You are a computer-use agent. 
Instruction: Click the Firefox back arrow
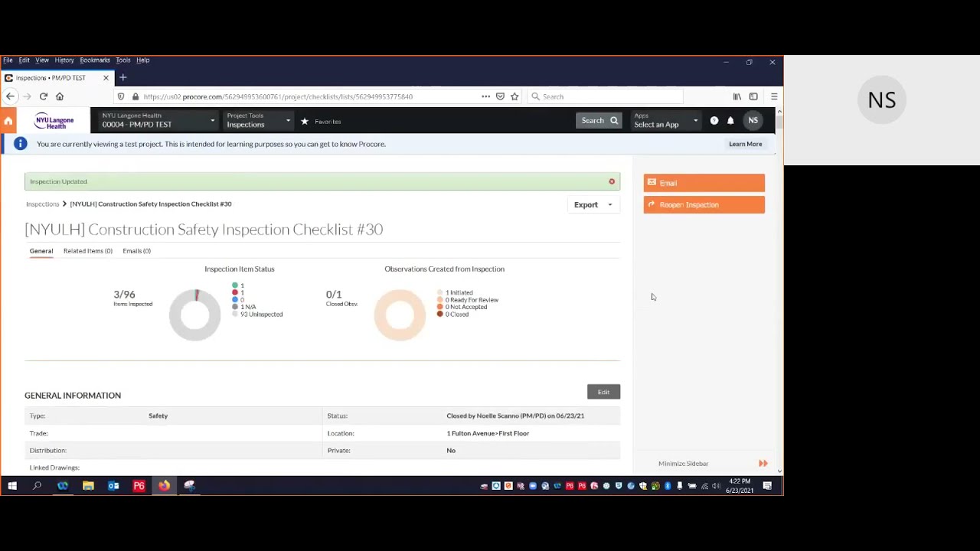tap(10, 96)
